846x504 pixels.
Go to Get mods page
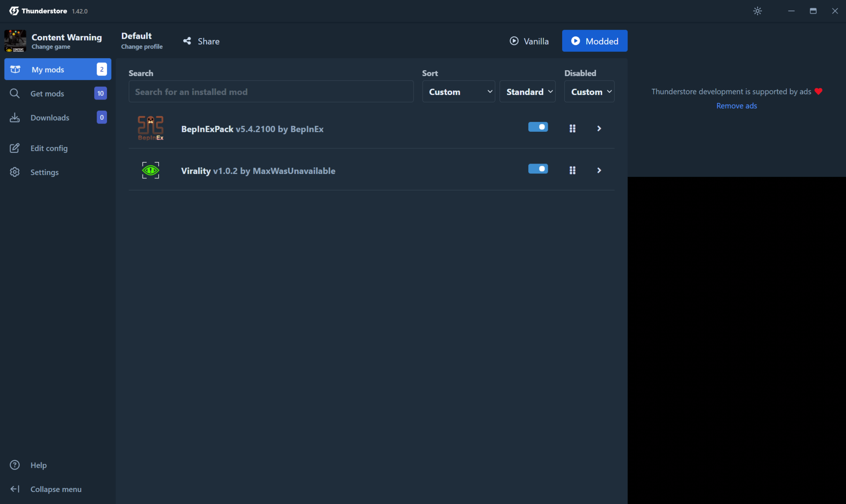[47, 94]
